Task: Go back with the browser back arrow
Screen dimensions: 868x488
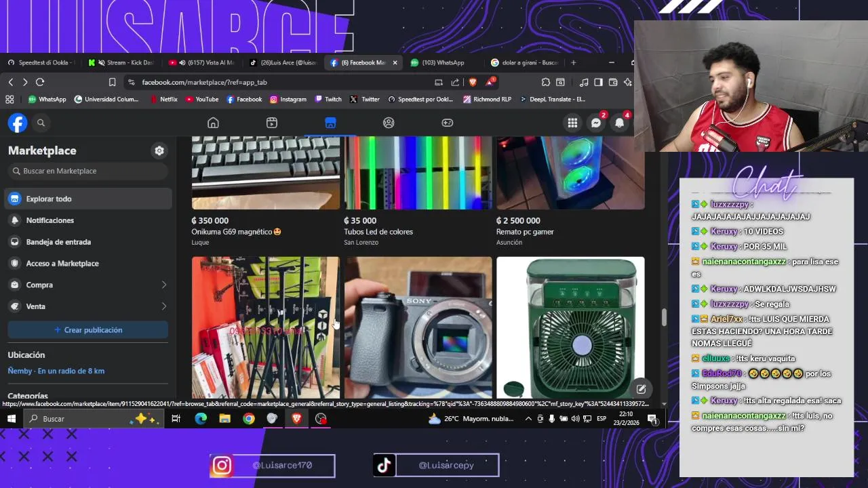Action: click(x=11, y=82)
